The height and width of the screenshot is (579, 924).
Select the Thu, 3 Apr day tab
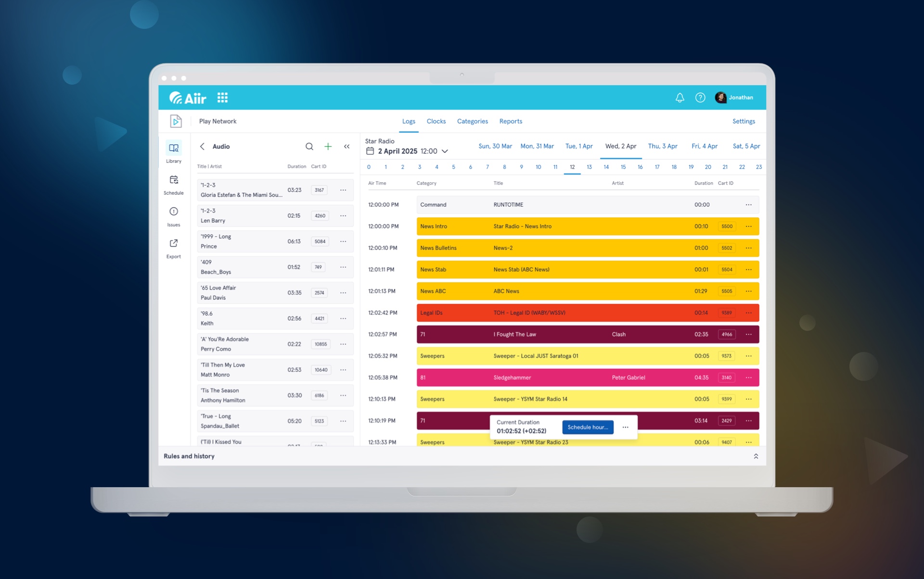663,146
